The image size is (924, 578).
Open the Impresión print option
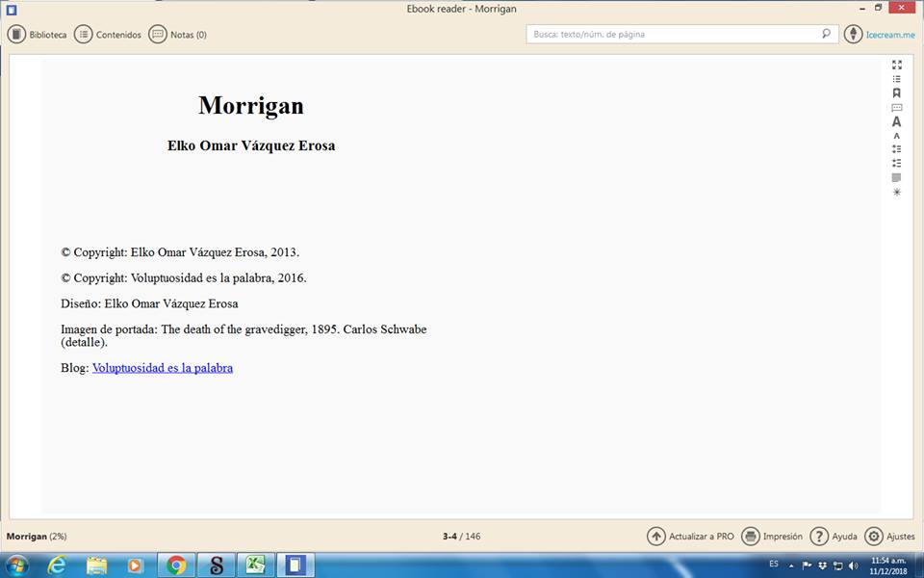772,537
